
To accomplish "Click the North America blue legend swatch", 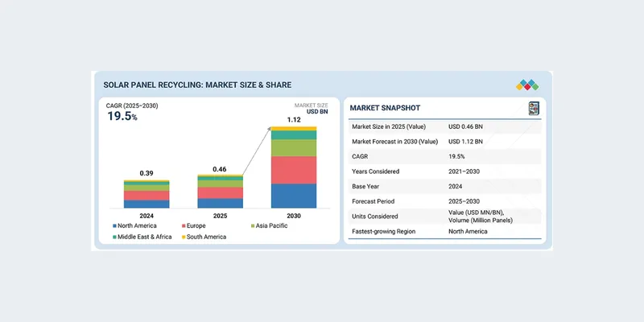I will pos(114,226).
